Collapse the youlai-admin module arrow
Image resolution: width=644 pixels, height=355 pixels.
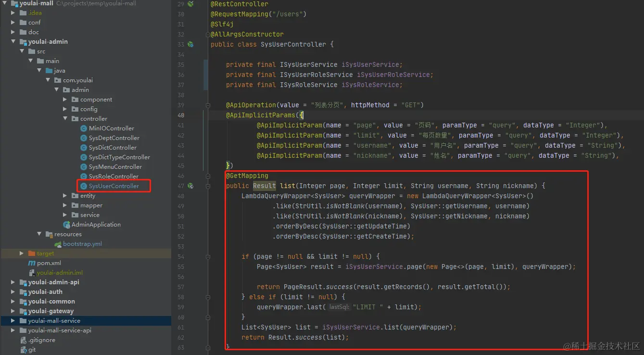(x=13, y=42)
